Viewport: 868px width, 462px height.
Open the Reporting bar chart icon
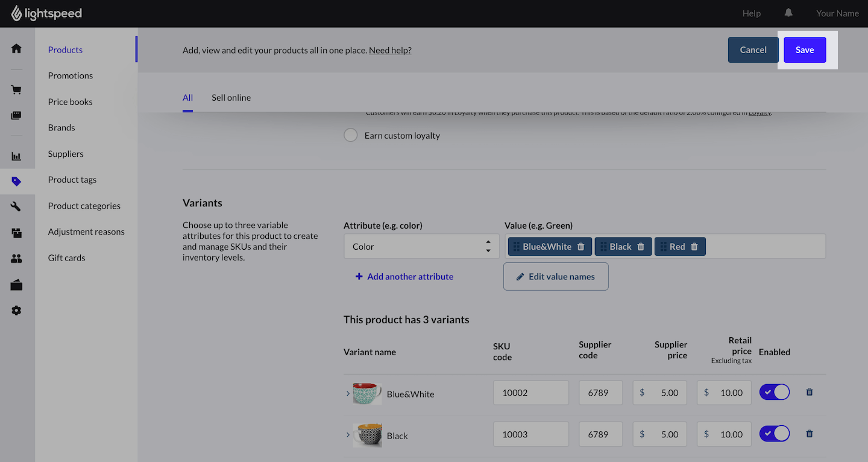[16, 156]
